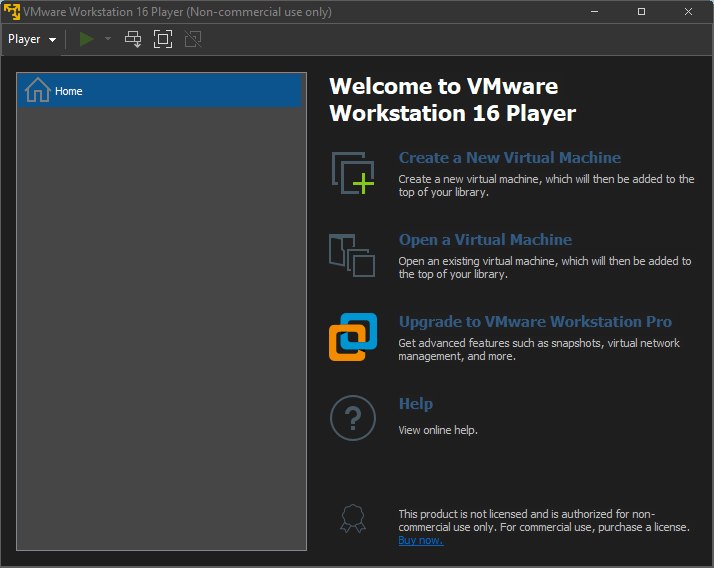Click the Upgrade to VMware Workstation Pro link
The image size is (714, 568).
[535, 322]
